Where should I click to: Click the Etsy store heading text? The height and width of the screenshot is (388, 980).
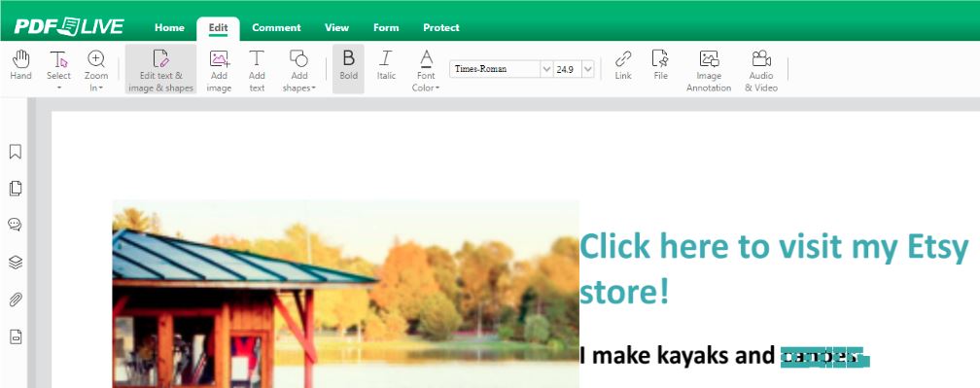[774, 269]
